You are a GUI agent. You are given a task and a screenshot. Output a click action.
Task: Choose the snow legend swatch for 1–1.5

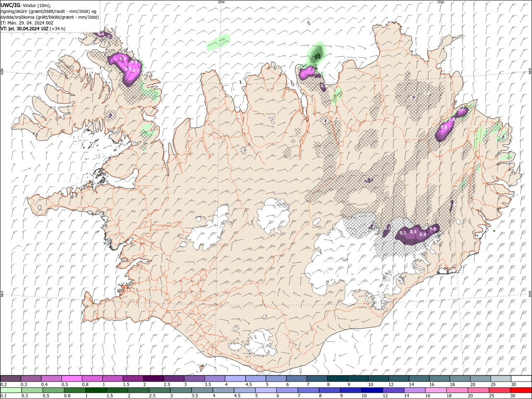[113, 379]
